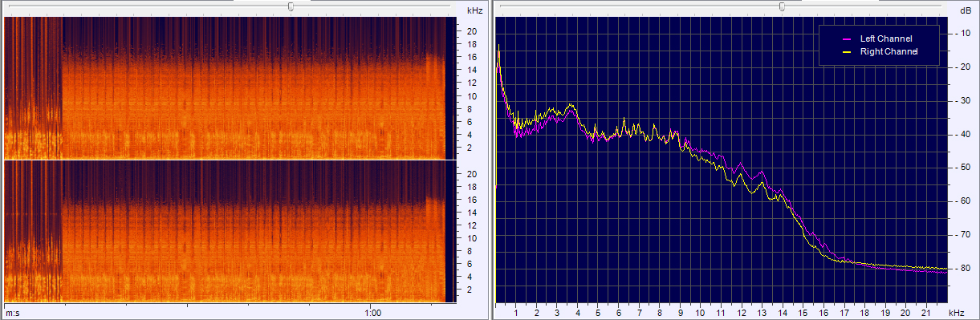Image resolution: width=980 pixels, height=320 pixels.
Task: Click the Right Channel legend label
Action: (x=889, y=51)
